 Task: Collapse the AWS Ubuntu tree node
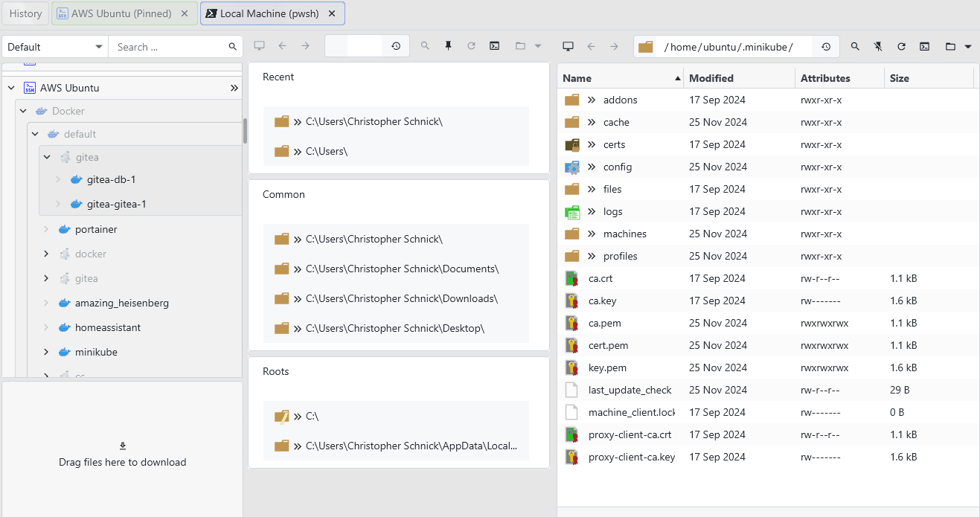pos(11,88)
